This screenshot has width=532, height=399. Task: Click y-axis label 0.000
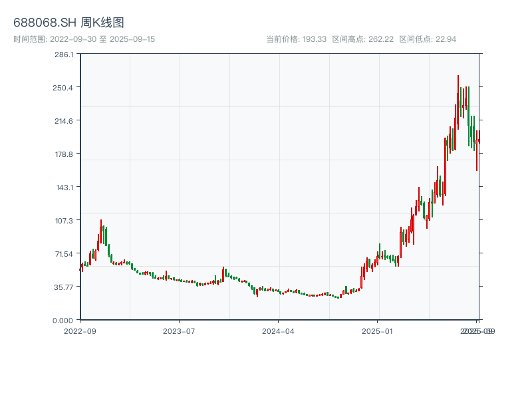(x=63, y=321)
